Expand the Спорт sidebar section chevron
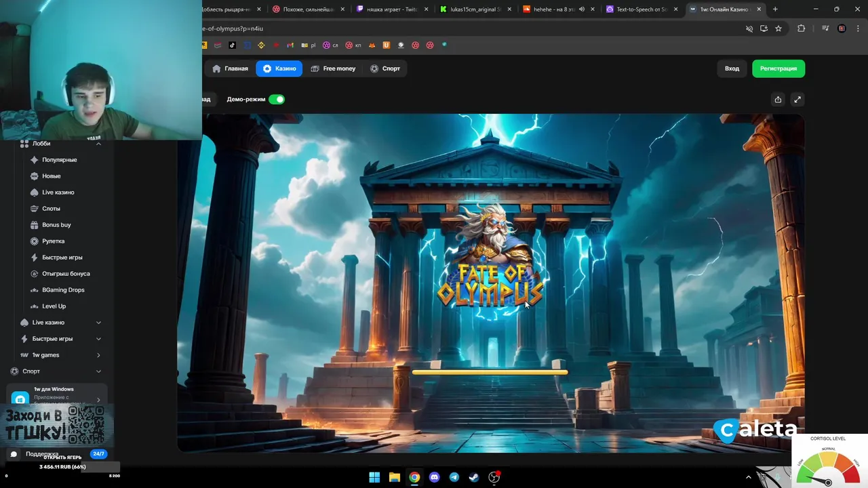868x488 pixels. click(98, 371)
